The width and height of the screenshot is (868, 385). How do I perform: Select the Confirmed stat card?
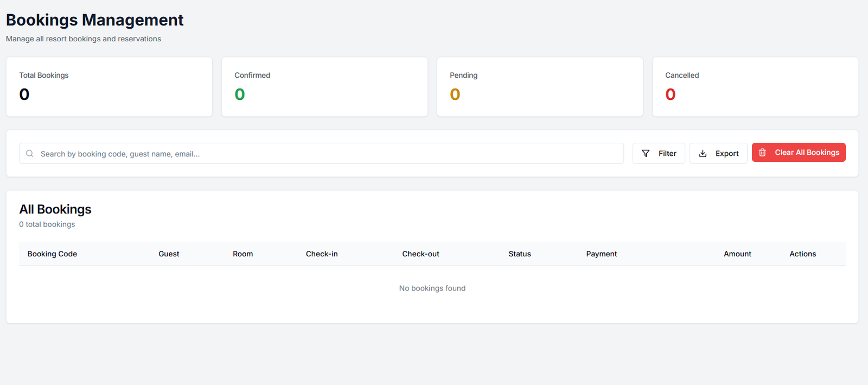[x=324, y=87]
